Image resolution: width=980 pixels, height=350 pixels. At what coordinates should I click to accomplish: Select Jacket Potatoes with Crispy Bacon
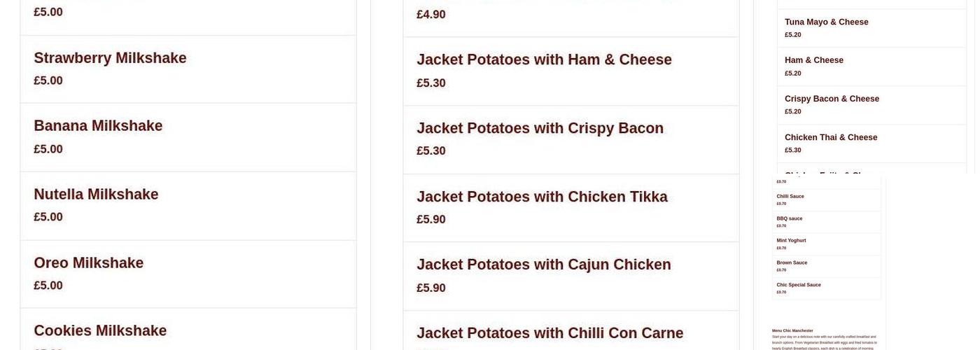click(540, 129)
